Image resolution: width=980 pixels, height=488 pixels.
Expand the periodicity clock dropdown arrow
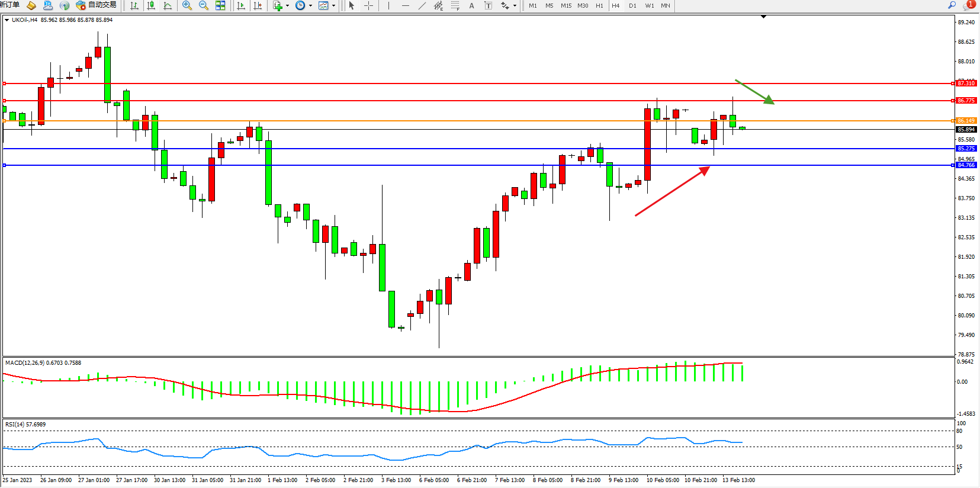[310, 5]
